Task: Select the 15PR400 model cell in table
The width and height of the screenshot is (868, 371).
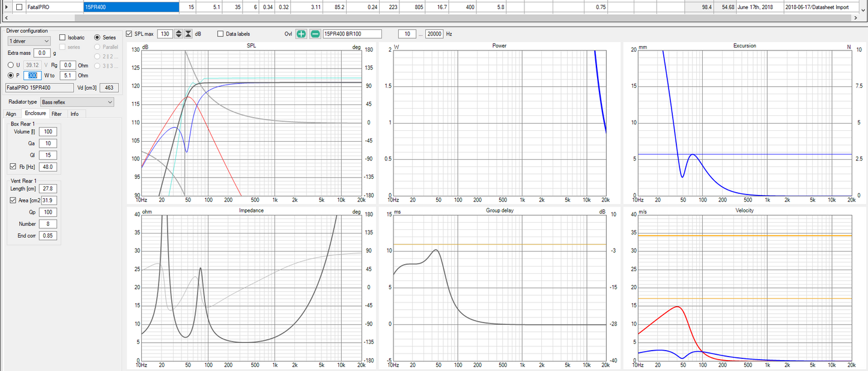Action: point(131,7)
